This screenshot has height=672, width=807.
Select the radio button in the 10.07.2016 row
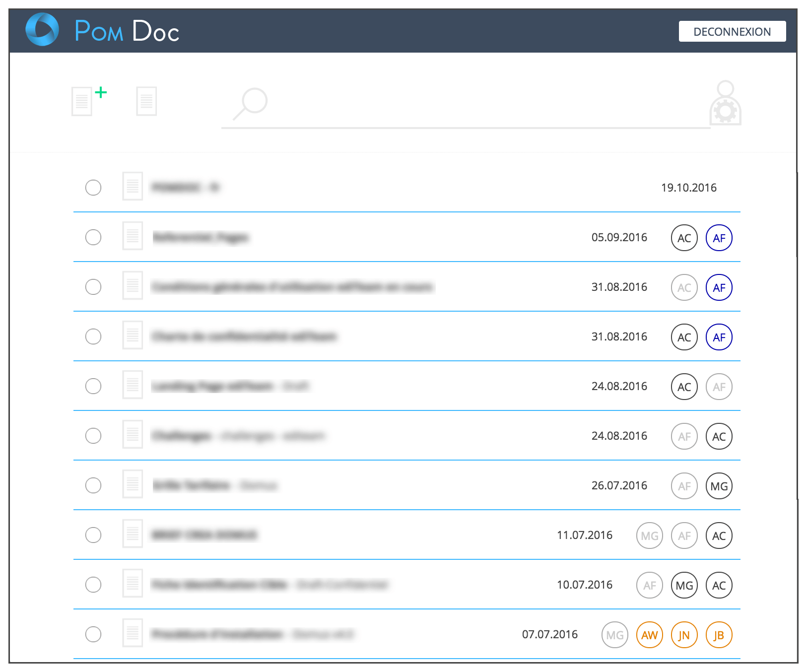[x=93, y=585]
